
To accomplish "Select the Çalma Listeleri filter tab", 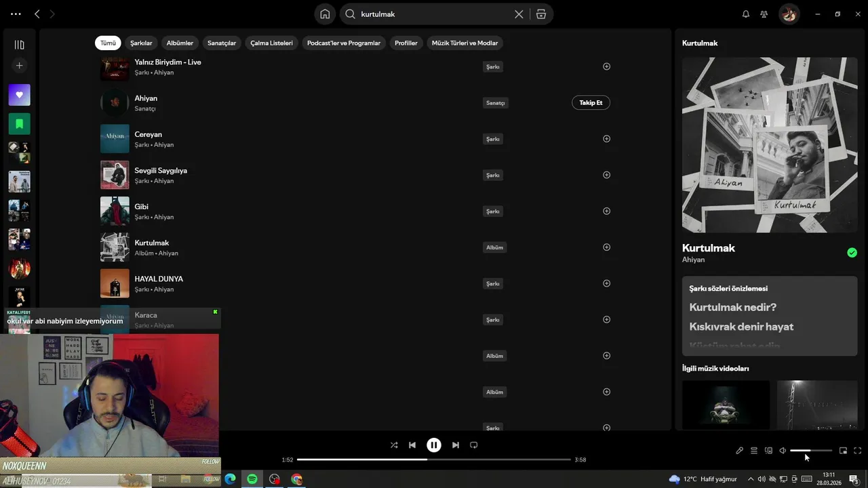I will click(271, 43).
